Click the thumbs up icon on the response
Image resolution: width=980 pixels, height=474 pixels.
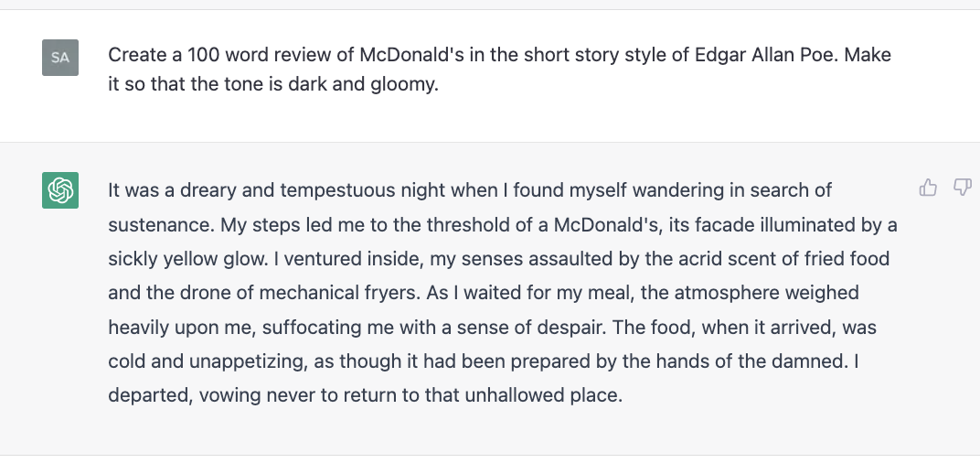pos(928,187)
